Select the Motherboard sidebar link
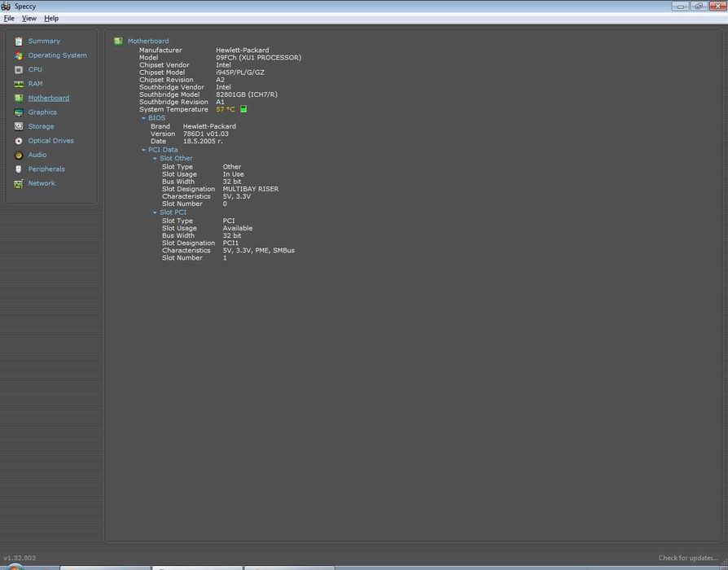The height and width of the screenshot is (570, 728). pos(48,98)
